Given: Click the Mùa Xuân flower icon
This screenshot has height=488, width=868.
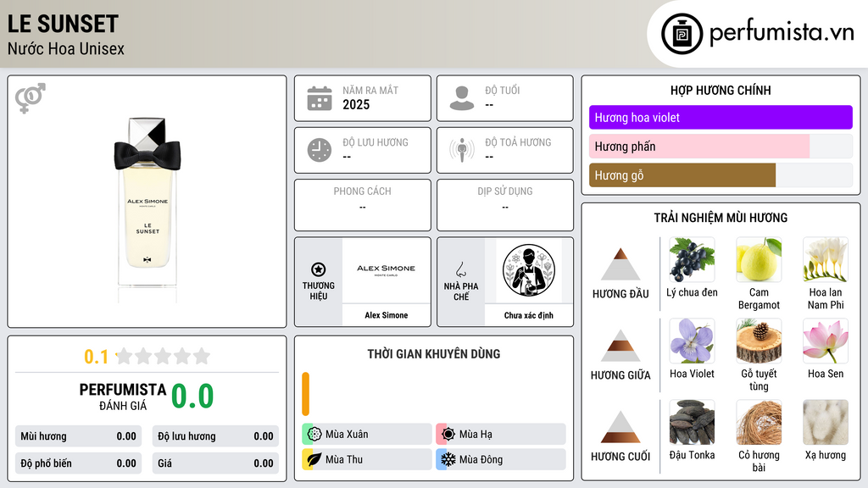Looking at the screenshot, I should [x=314, y=435].
